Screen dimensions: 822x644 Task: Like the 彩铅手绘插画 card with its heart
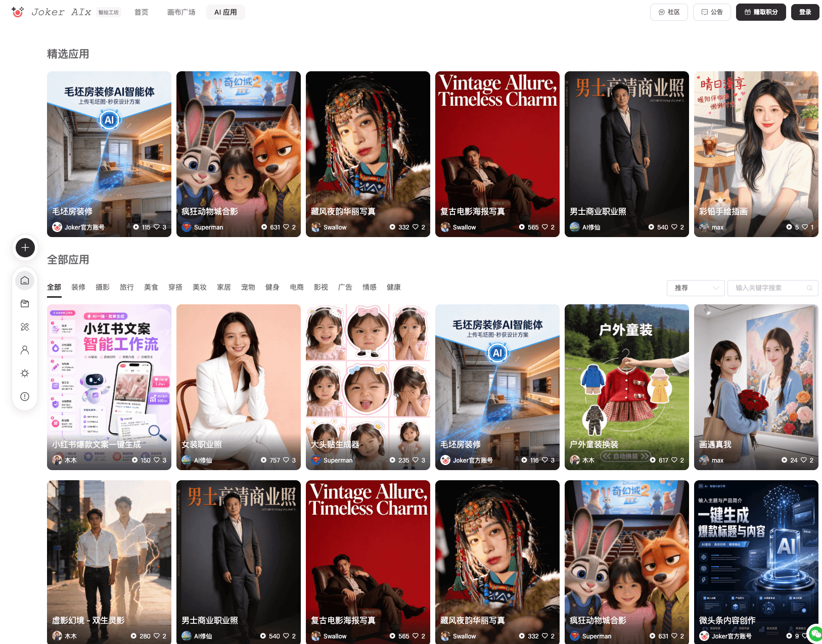tap(805, 227)
